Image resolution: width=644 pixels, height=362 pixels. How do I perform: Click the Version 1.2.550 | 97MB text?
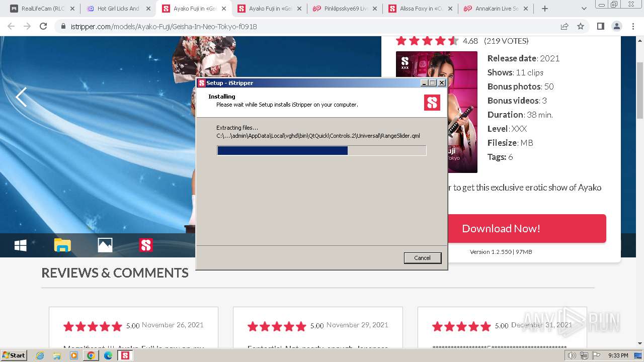[501, 252]
